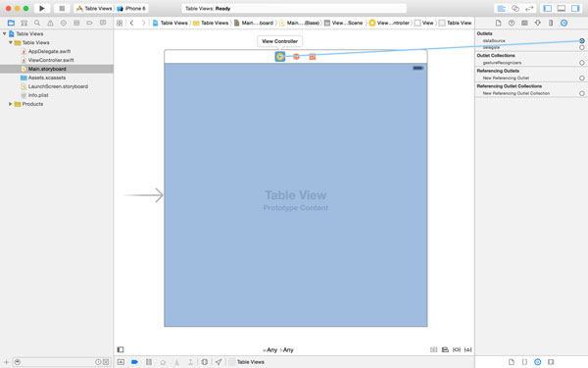Viewport: 588px width, 368px height.
Task: Open the Table Views scheme selector
Action: (x=94, y=8)
